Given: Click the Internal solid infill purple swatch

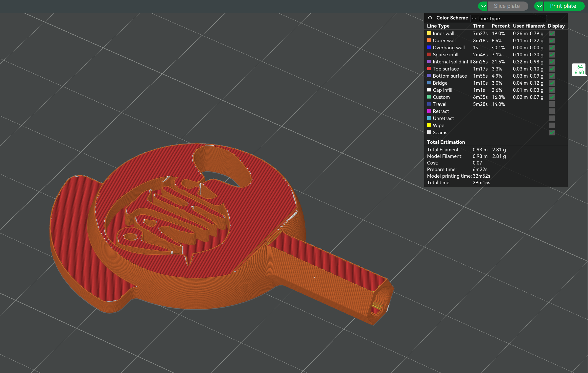Looking at the screenshot, I should click(429, 61).
